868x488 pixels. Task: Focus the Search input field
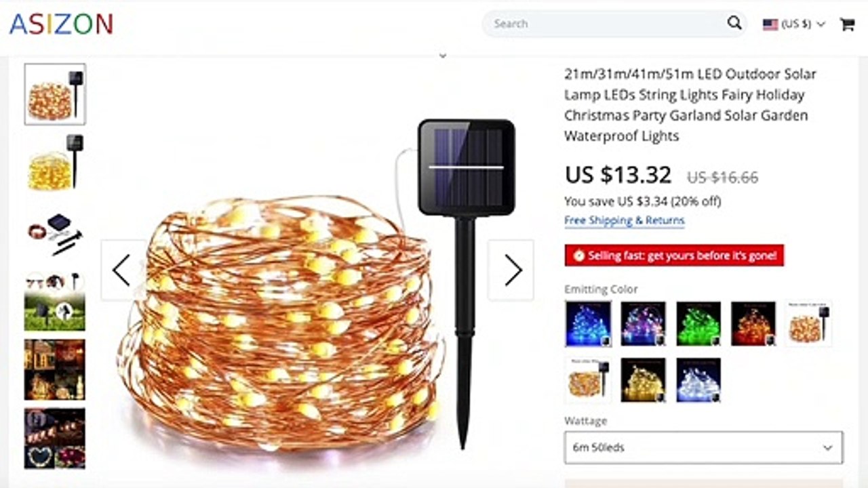[607, 24]
